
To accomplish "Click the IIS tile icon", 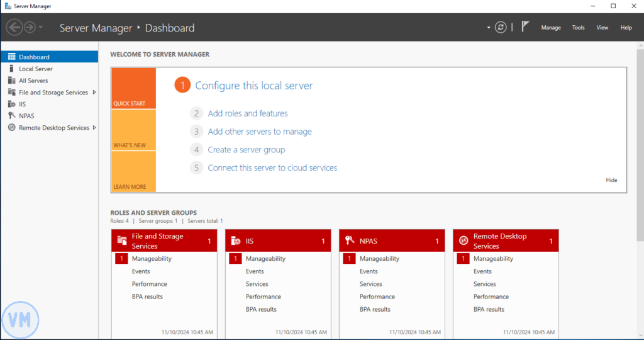I will point(236,241).
